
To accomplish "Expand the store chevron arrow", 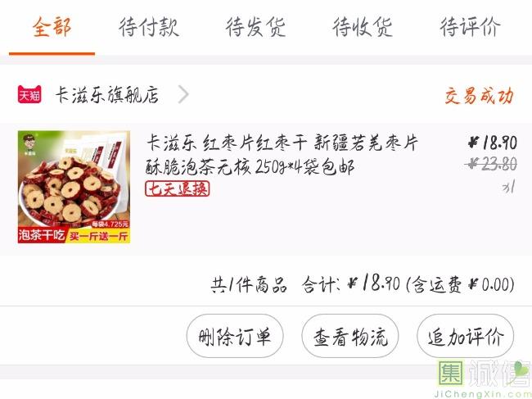I will pyautogui.click(x=183, y=94).
